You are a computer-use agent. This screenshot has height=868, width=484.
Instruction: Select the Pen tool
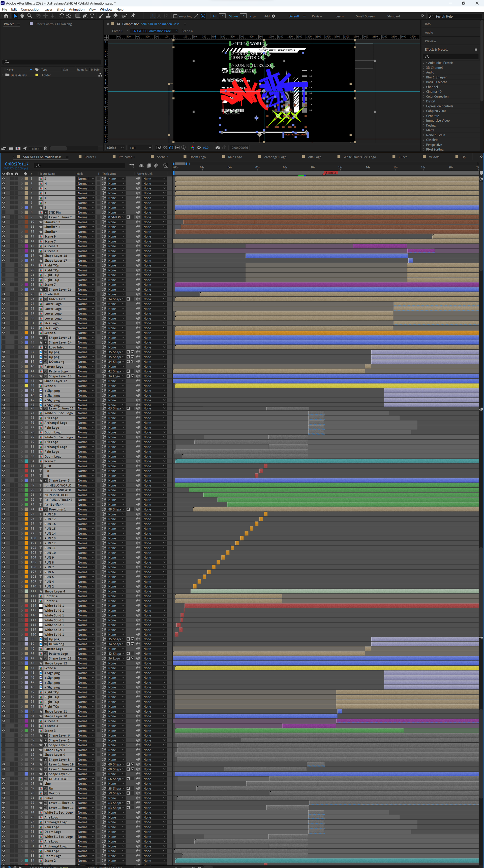point(85,16)
